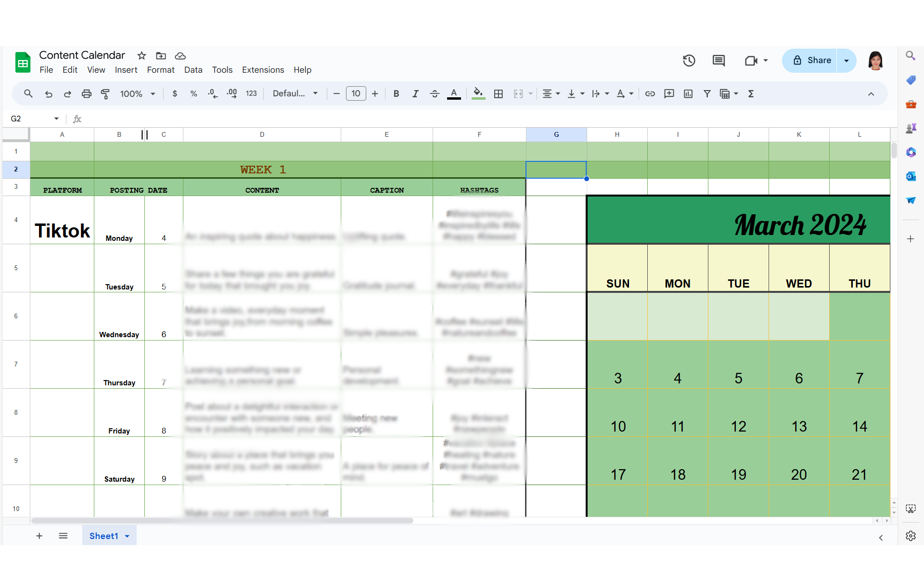Viewport: 924px width, 578px height.
Task: Open the fill color picker
Action: point(478,94)
